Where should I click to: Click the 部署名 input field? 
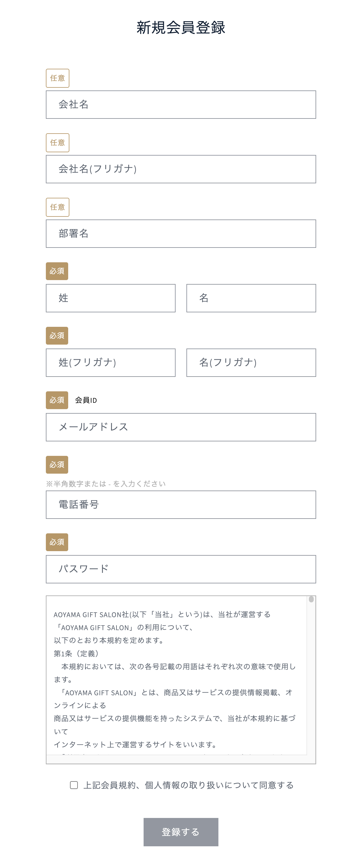[181, 234]
